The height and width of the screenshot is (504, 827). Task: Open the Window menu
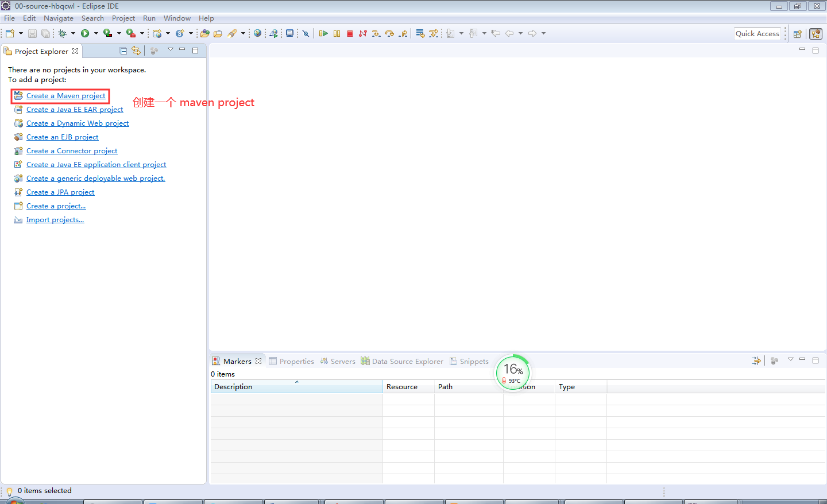[177, 18]
